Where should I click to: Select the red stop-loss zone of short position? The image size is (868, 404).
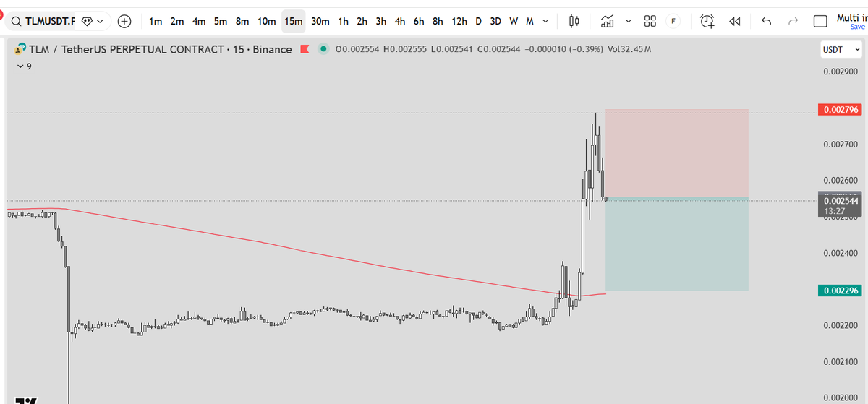point(676,153)
